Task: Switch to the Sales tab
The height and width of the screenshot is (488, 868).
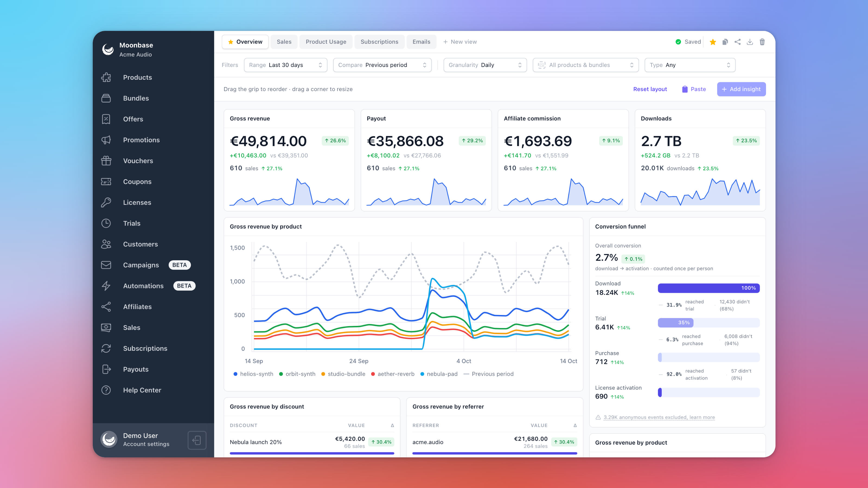Action: pyautogui.click(x=284, y=42)
